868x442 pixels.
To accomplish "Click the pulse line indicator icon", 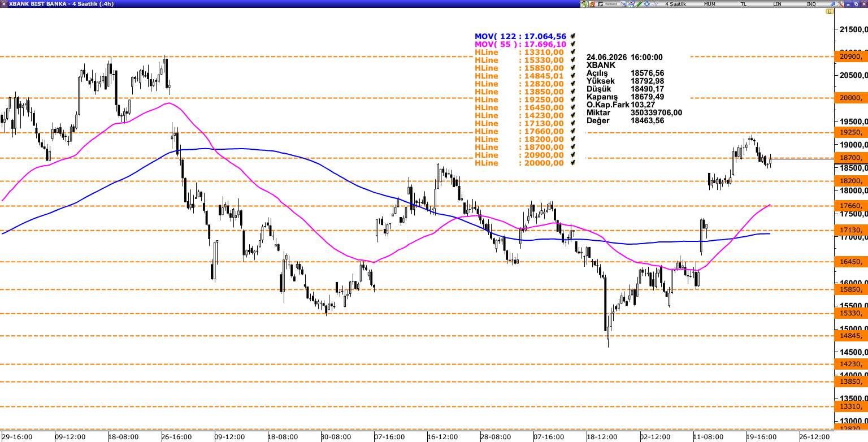I will [x=654, y=4].
